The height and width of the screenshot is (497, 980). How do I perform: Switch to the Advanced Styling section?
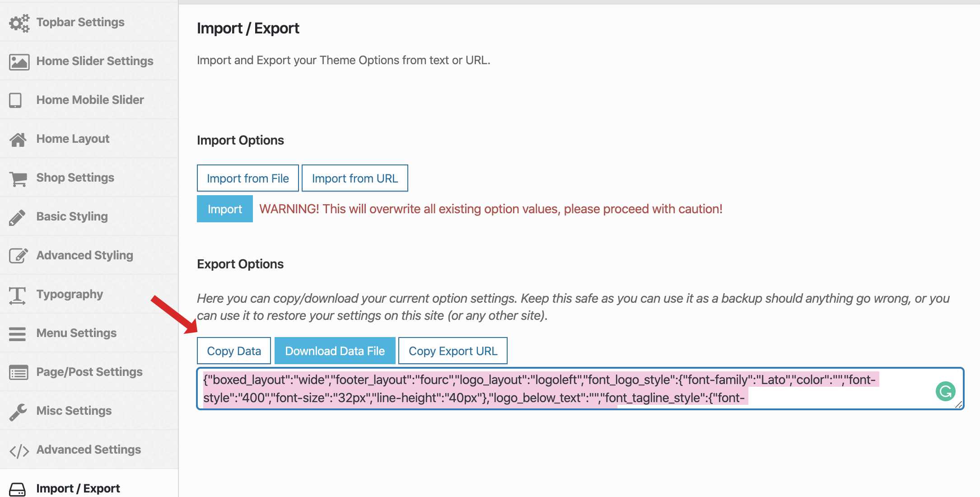(84, 255)
